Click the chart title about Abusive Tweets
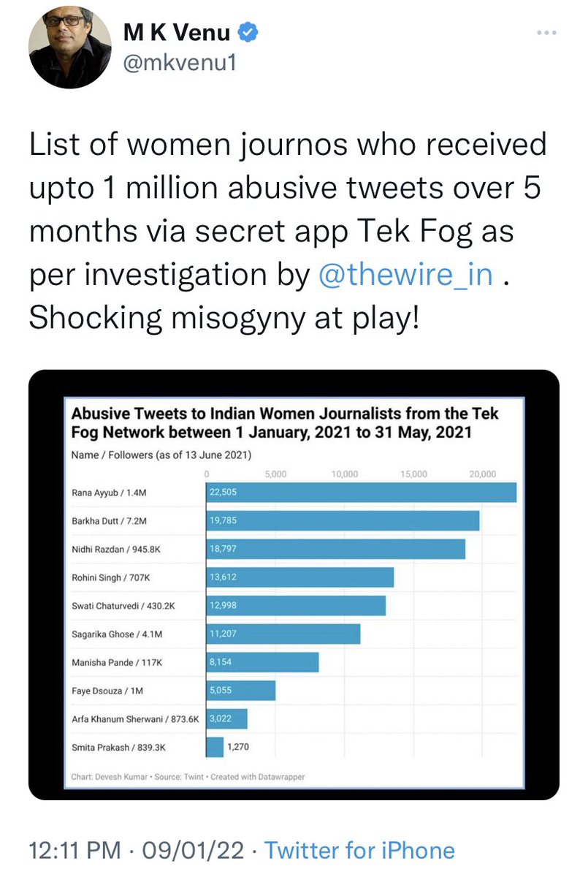 [286, 422]
